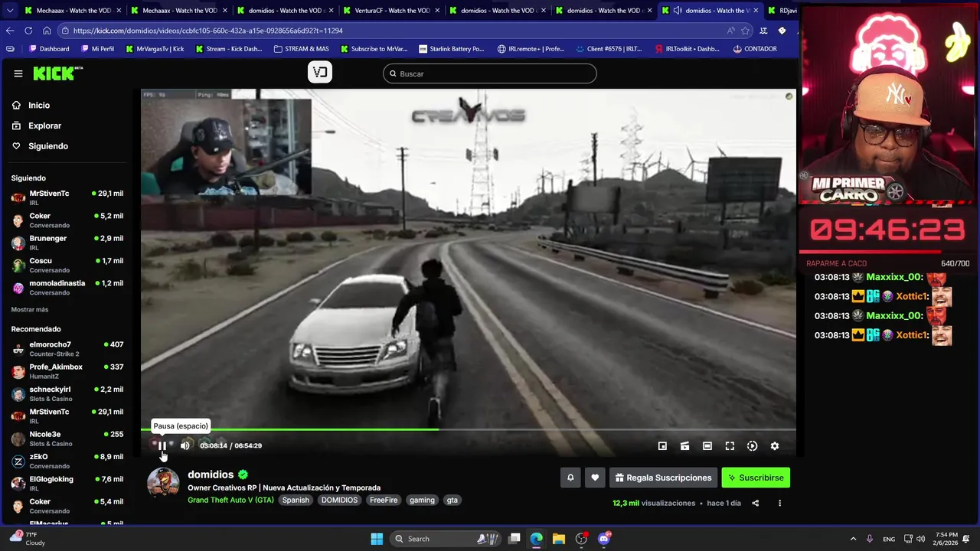
Task: Open File Explorer from taskbar
Action: click(559, 539)
